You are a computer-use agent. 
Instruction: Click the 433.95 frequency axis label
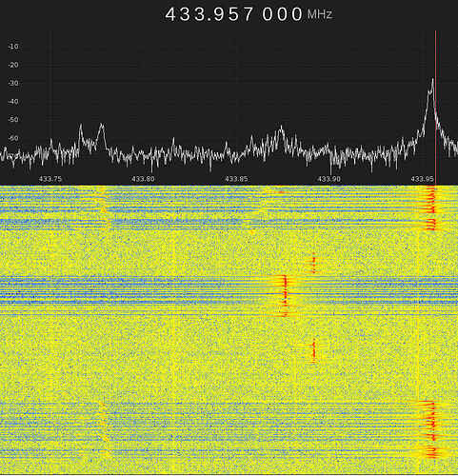tap(422, 179)
